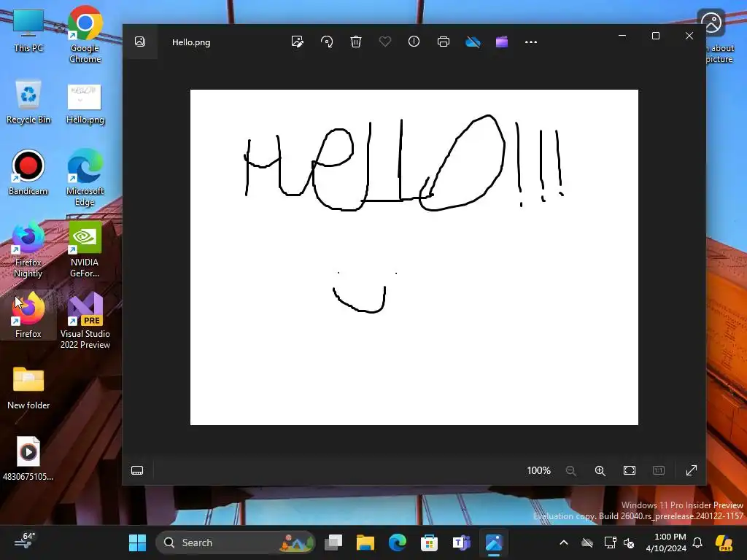Select the Recycle Bin desktop icon

pyautogui.click(x=28, y=102)
